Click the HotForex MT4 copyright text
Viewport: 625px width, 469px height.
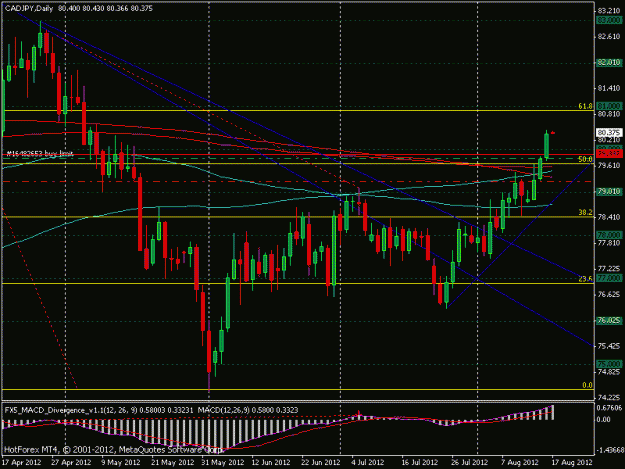[x=113, y=450]
